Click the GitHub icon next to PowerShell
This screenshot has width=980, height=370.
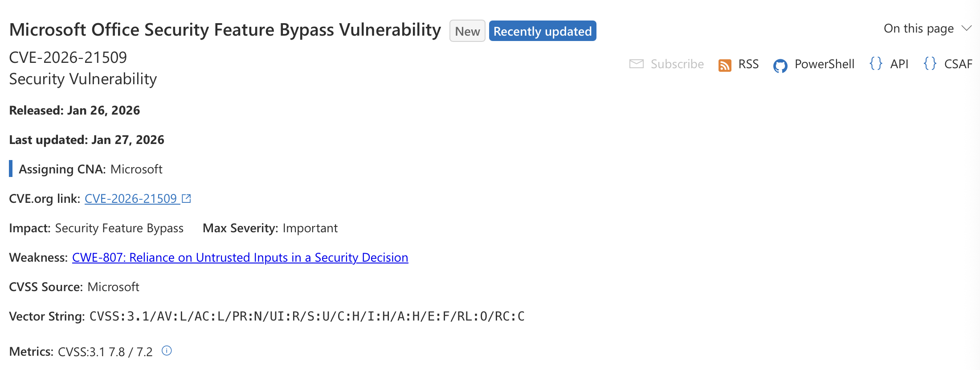pos(780,66)
